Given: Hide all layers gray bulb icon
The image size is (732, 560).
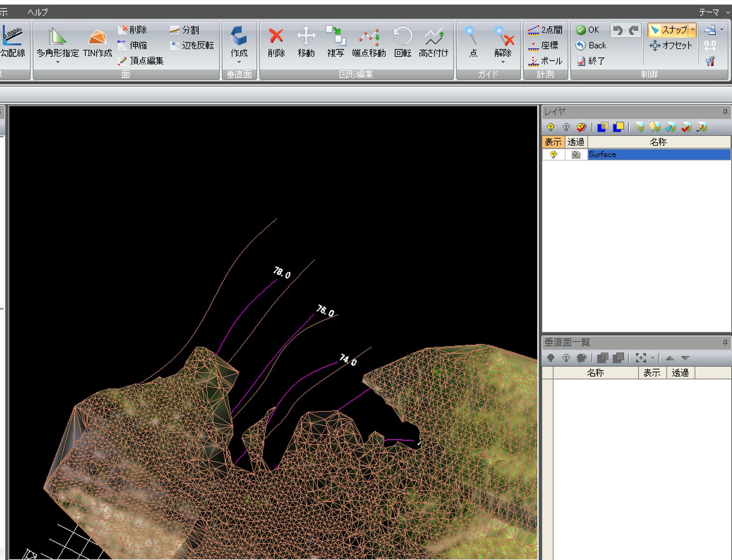Looking at the screenshot, I should (566, 127).
